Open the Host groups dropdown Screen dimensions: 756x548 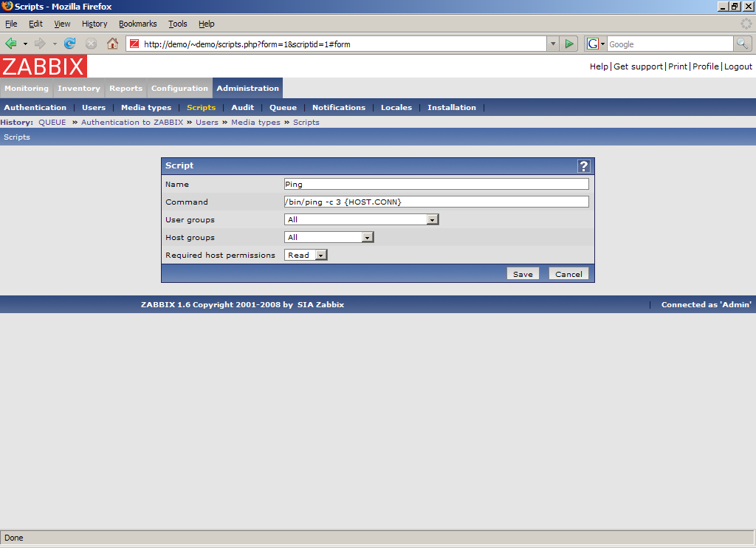[329, 237]
